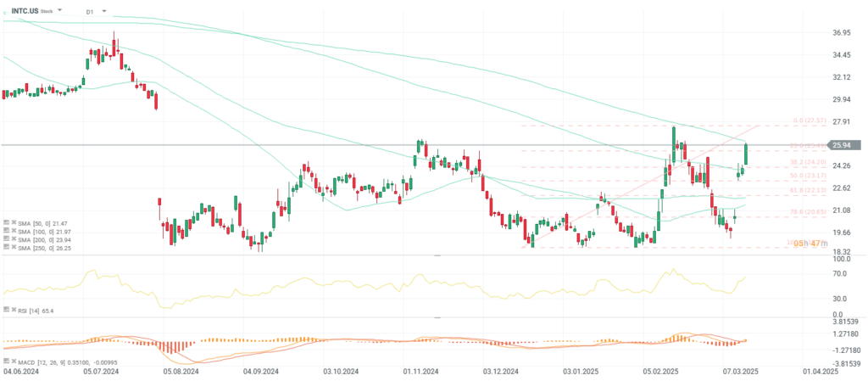Open settings icon for SMA 50 indicator

click(7, 221)
